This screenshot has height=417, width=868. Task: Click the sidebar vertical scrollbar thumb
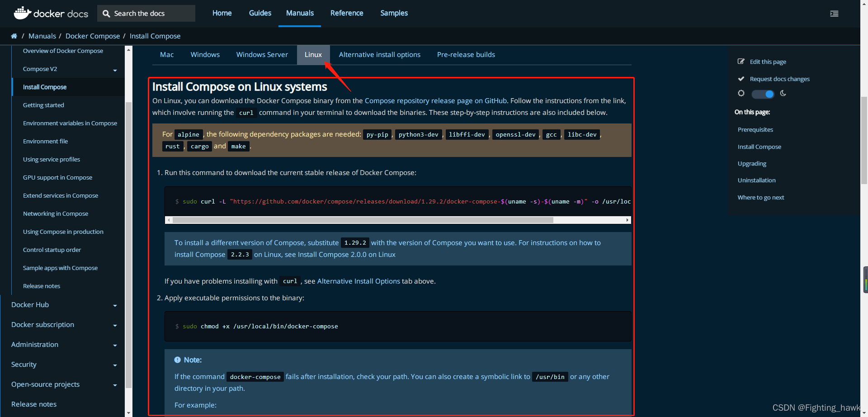(x=129, y=245)
